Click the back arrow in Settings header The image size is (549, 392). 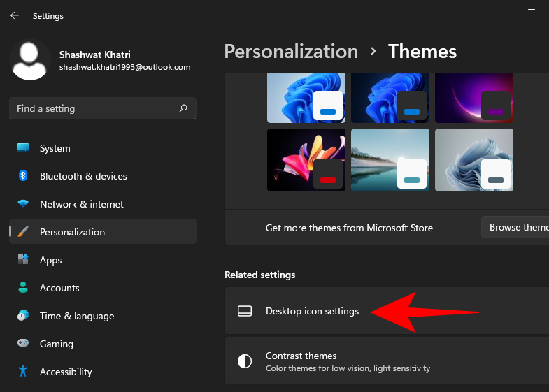14,15
